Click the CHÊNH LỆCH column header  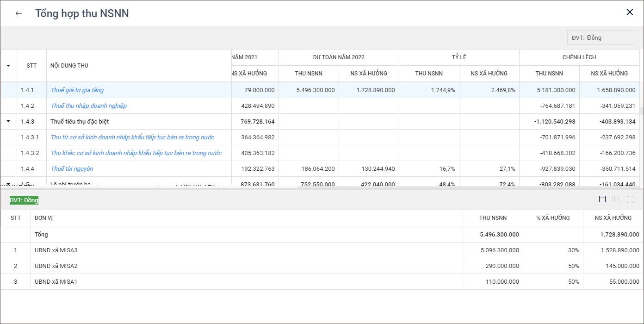pos(579,57)
